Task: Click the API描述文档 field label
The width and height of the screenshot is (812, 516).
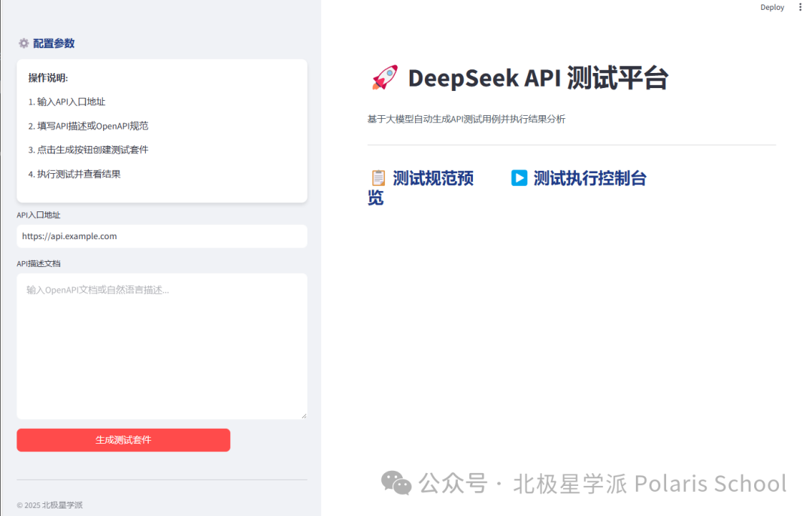Action: pyautogui.click(x=38, y=264)
